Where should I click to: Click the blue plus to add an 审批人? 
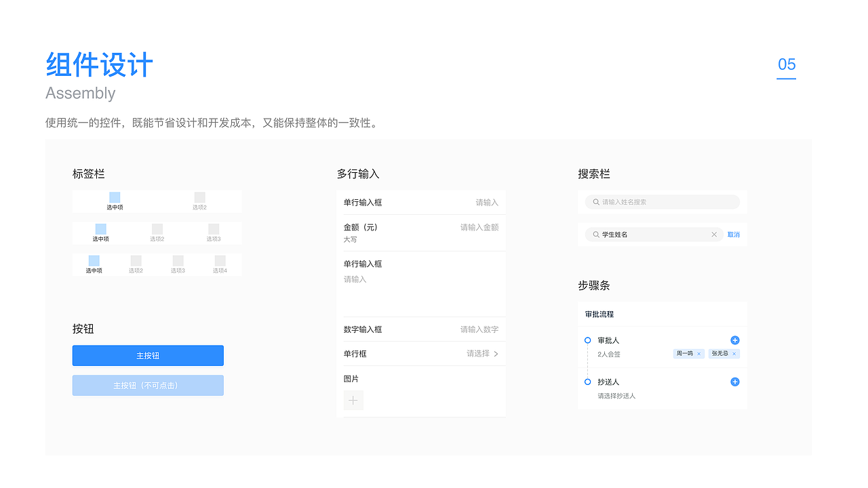734,340
